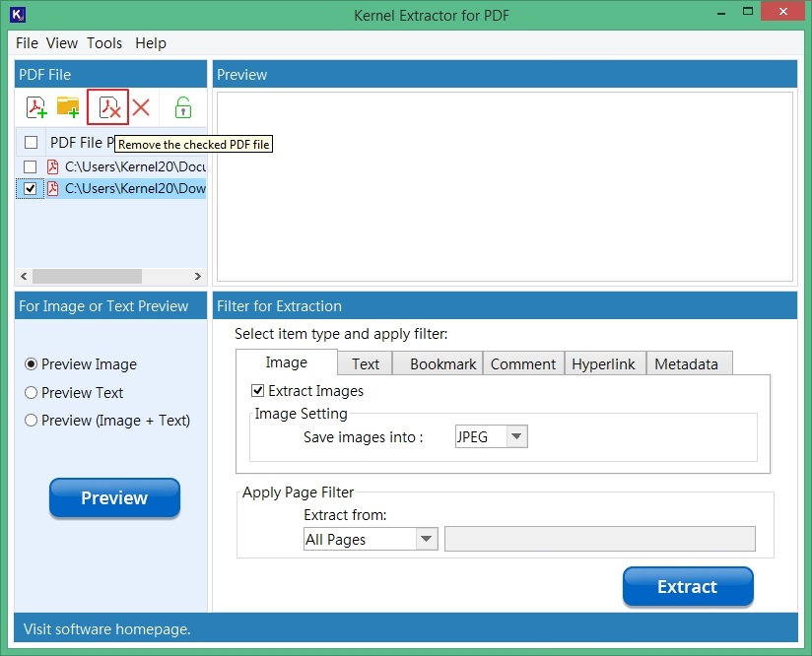Click the Add PDF file icon
Viewport: 812px width, 656px height.
click(36, 107)
